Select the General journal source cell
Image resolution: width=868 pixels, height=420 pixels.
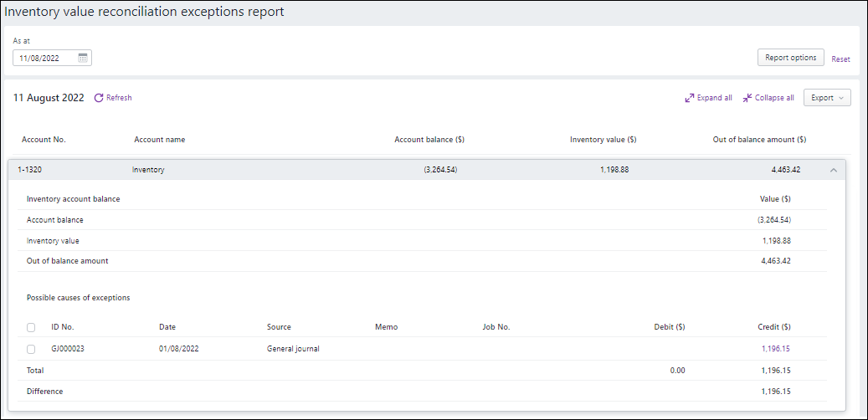[293, 349]
